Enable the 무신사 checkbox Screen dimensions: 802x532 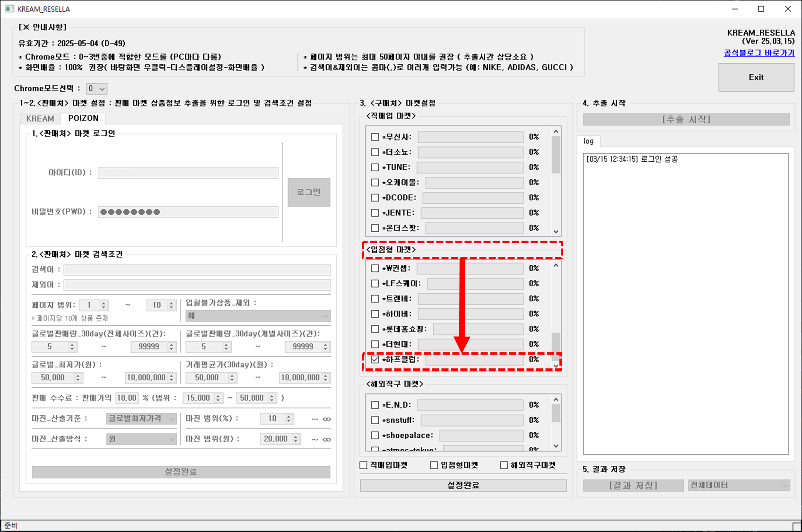click(x=375, y=137)
